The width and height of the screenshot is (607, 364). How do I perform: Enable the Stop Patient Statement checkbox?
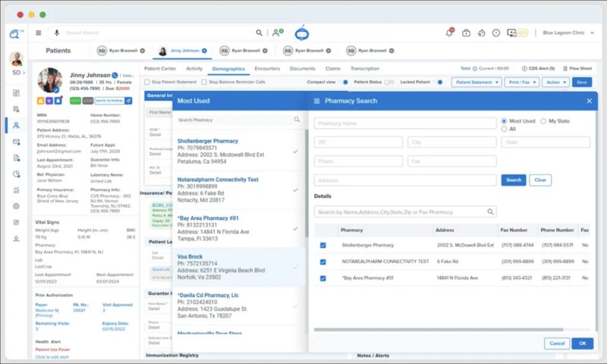pos(147,82)
